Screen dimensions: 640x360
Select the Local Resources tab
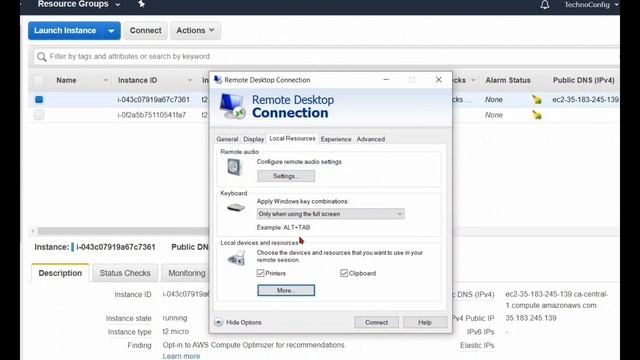coord(292,138)
